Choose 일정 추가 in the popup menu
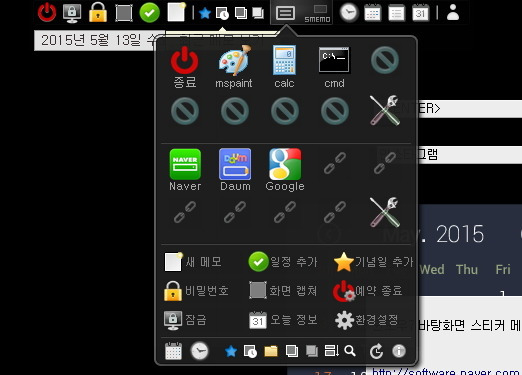The image size is (522, 375). tap(283, 262)
